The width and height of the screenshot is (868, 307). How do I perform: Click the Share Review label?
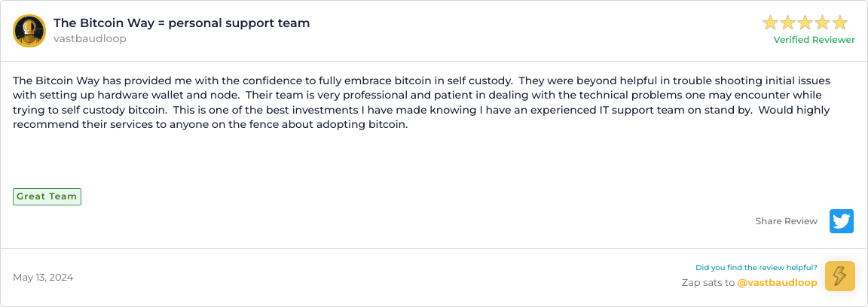[786, 221]
